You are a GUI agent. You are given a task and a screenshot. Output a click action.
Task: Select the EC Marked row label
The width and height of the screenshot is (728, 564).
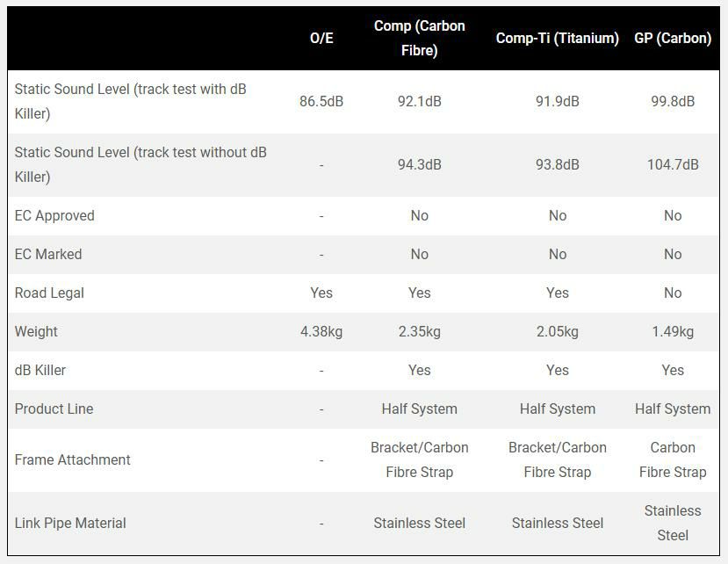tap(48, 255)
